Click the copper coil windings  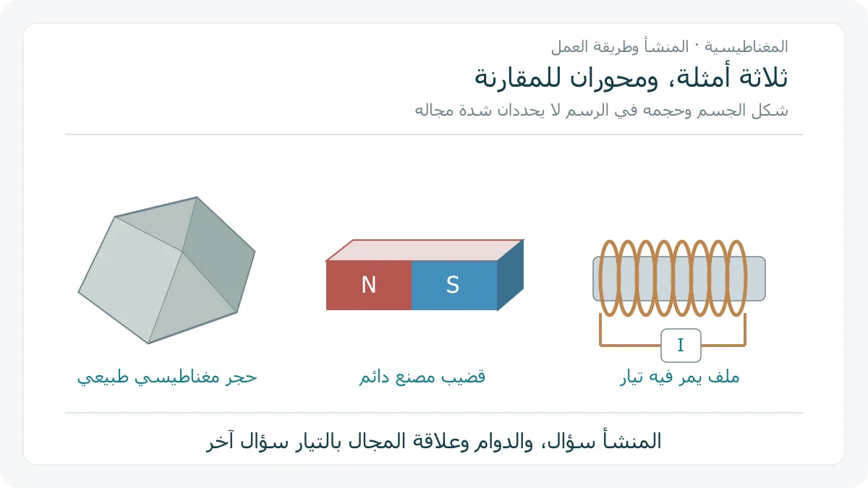coord(673,278)
